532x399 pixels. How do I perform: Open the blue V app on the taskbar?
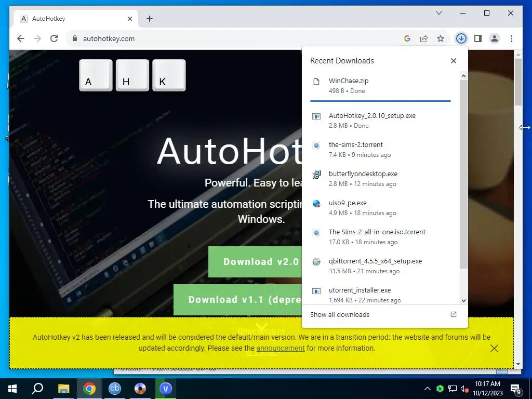166,389
